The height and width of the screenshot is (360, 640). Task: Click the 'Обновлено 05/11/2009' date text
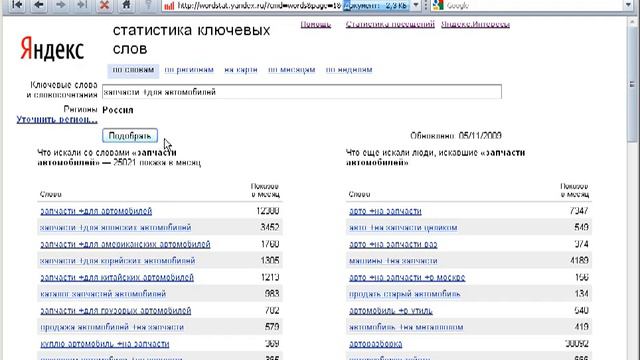(456, 136)
